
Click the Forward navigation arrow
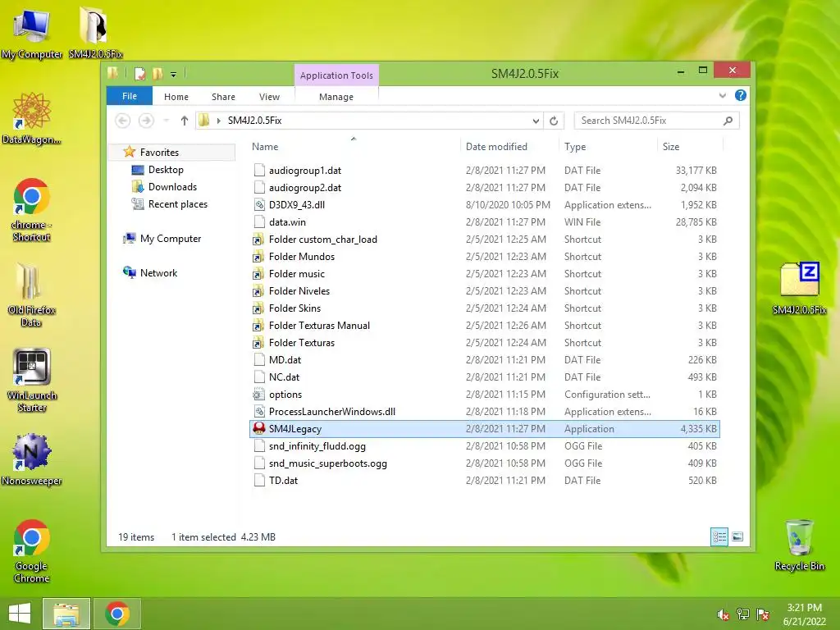(x=146, y=121)
